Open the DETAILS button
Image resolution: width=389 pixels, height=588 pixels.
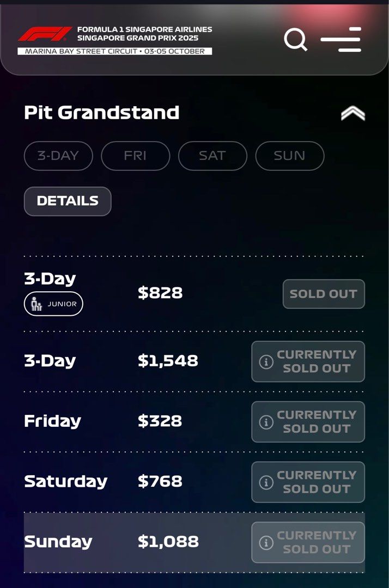67,201
